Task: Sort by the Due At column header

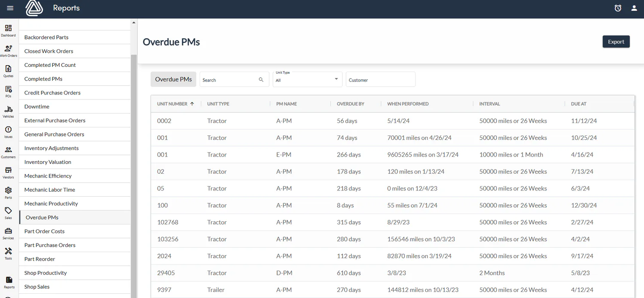Action: point(579,104)
